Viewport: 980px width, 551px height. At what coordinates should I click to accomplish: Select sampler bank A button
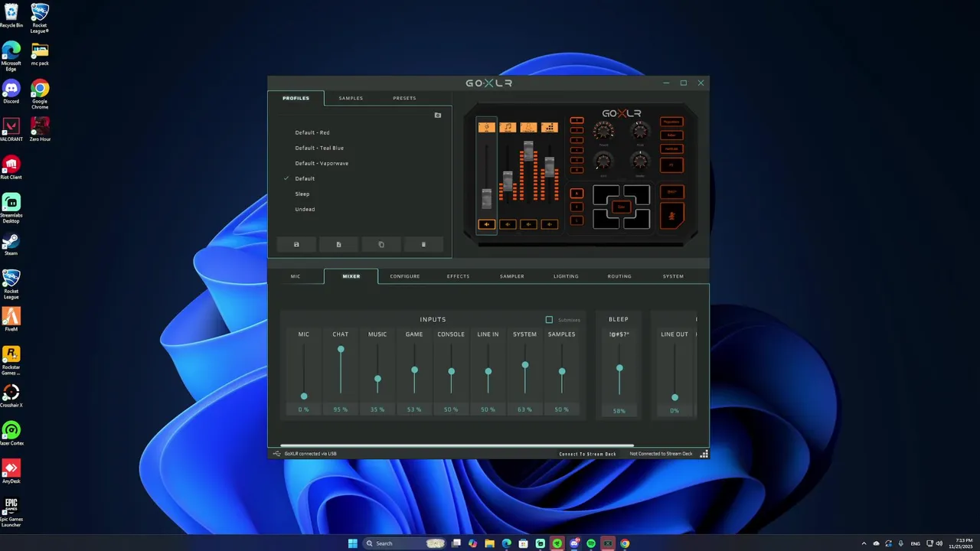pos(577,193)
